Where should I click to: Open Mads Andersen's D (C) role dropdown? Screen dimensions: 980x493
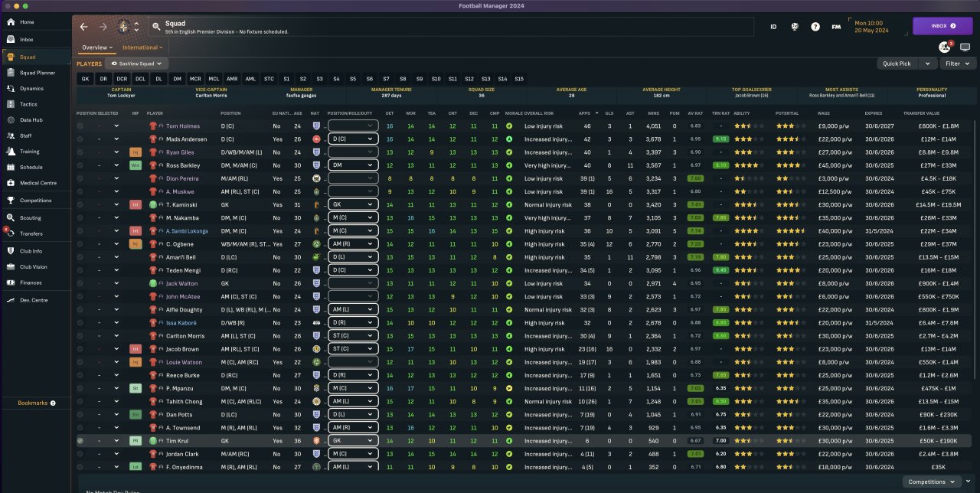(354, 139)
